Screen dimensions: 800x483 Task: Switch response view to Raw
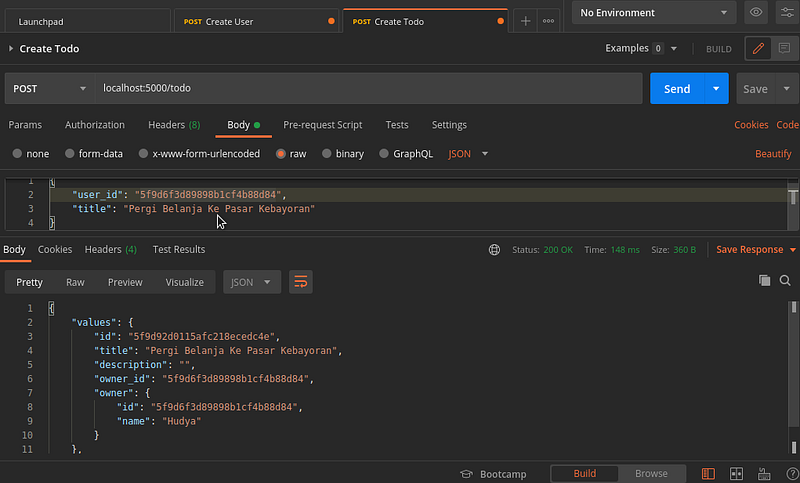point(75,282)
